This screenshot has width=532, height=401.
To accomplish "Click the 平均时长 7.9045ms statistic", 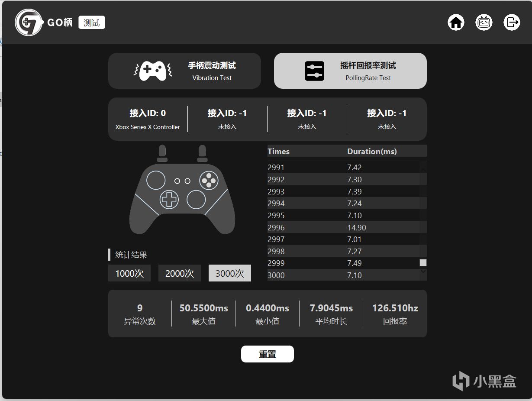I will [331, 314].
